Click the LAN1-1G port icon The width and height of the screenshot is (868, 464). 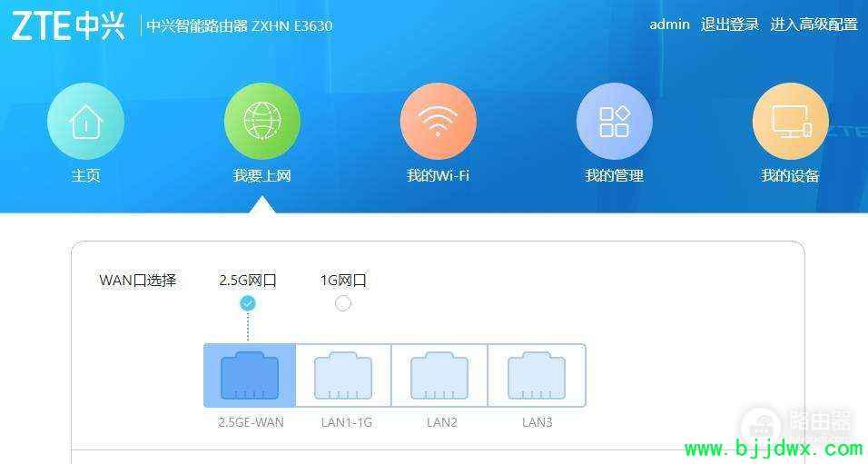coord(343,375)
